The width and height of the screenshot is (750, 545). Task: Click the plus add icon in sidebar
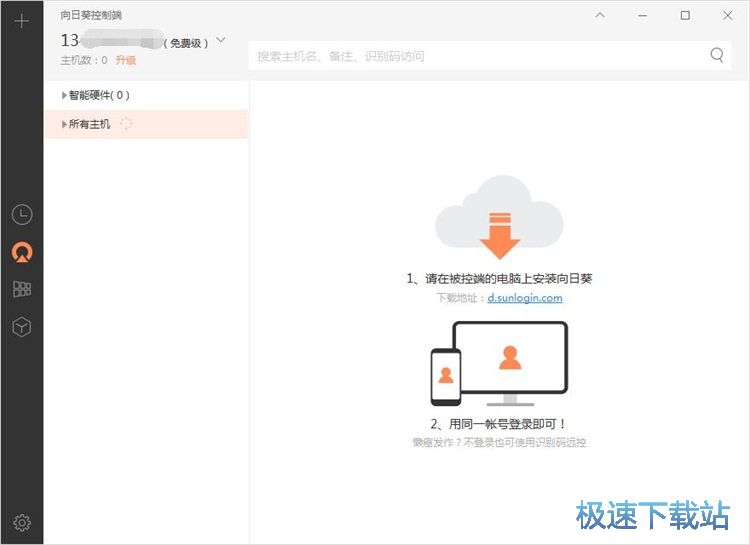pyautogui.click(x=22, y=21)
